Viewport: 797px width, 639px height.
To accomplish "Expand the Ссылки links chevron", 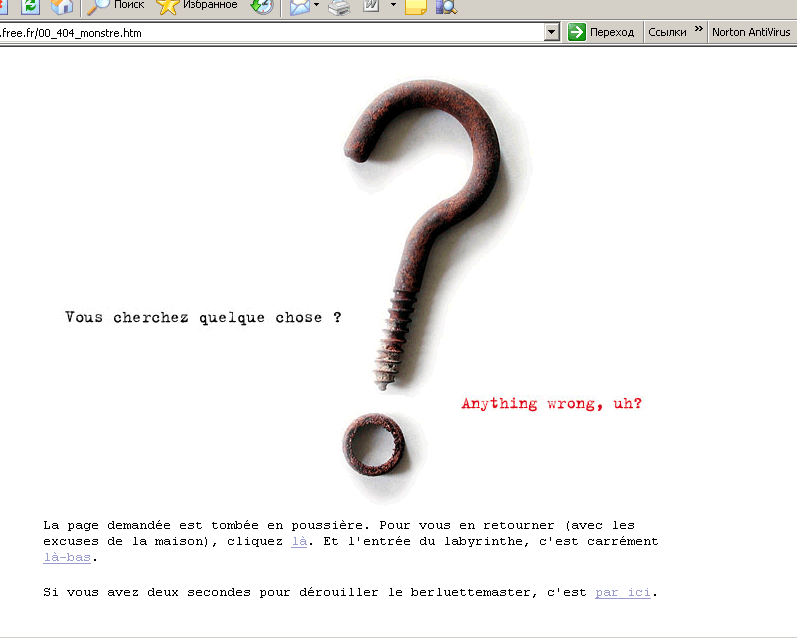I will (698, 32).
